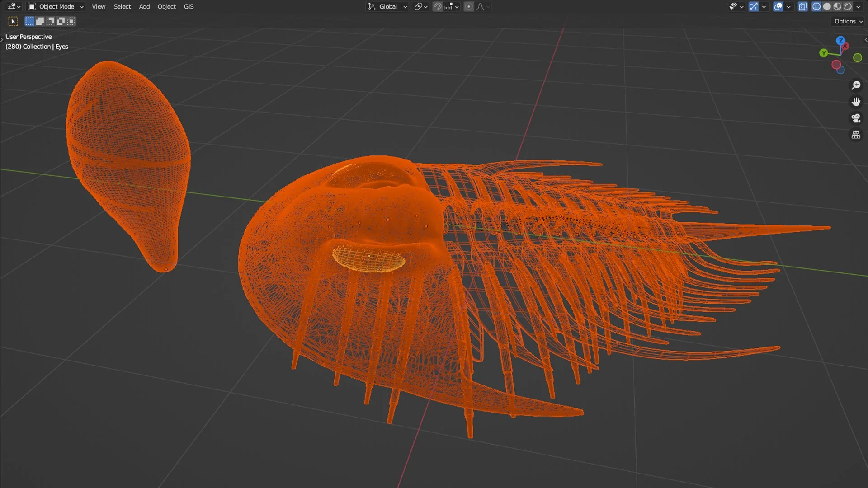Toggle viewport overlays button

click(778, 7)
